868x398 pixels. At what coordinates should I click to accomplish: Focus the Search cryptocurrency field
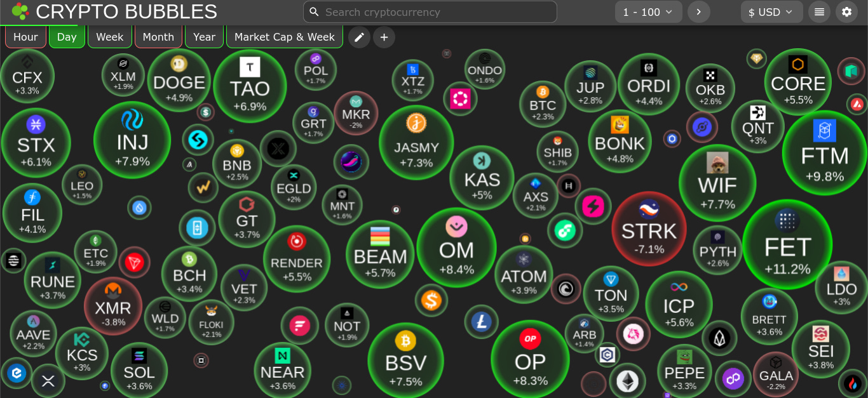(x=430, y=12)
